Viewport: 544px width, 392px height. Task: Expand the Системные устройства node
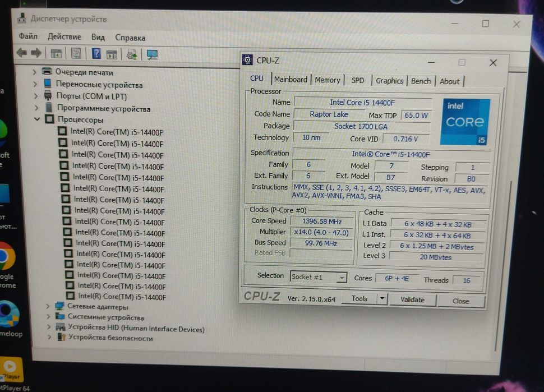click(48, 316)
